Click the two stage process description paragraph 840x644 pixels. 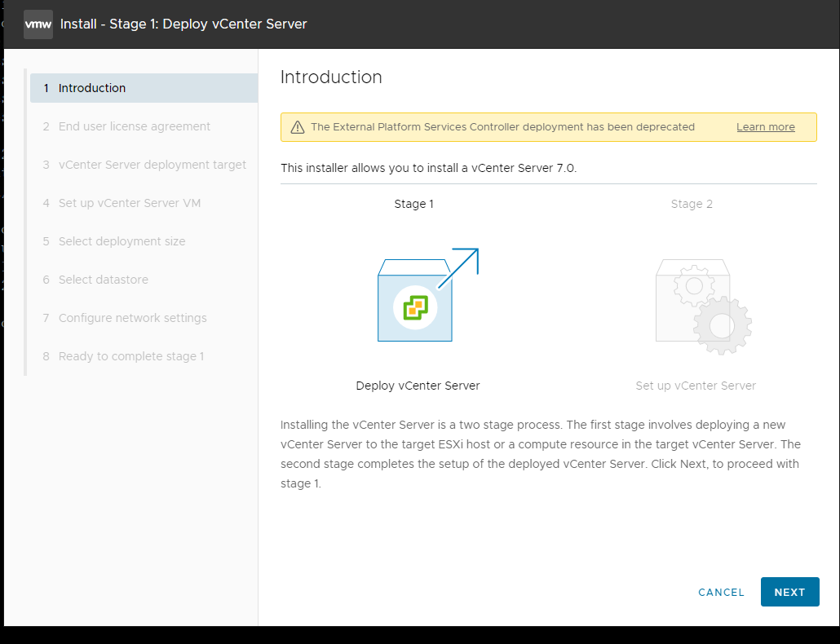541,454
